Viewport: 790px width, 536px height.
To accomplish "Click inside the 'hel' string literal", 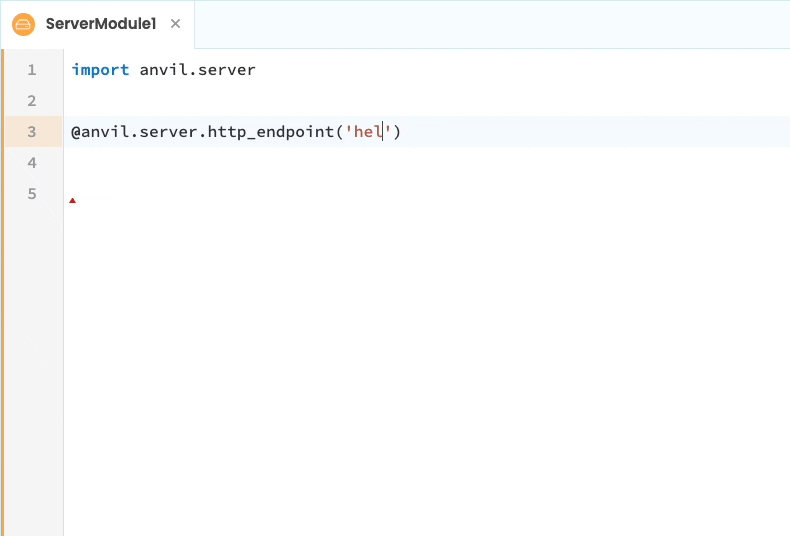I will pos(367,132).
